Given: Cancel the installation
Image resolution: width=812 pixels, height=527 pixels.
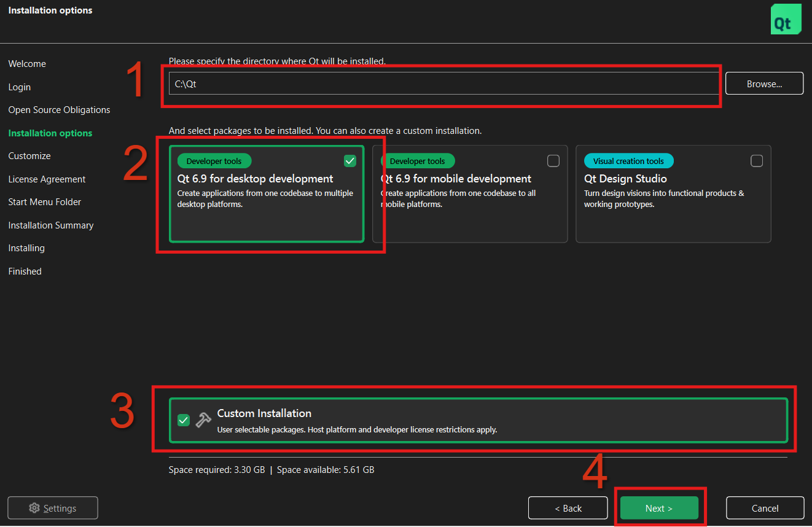Looking at the screenshot, I should pos(765,508).
